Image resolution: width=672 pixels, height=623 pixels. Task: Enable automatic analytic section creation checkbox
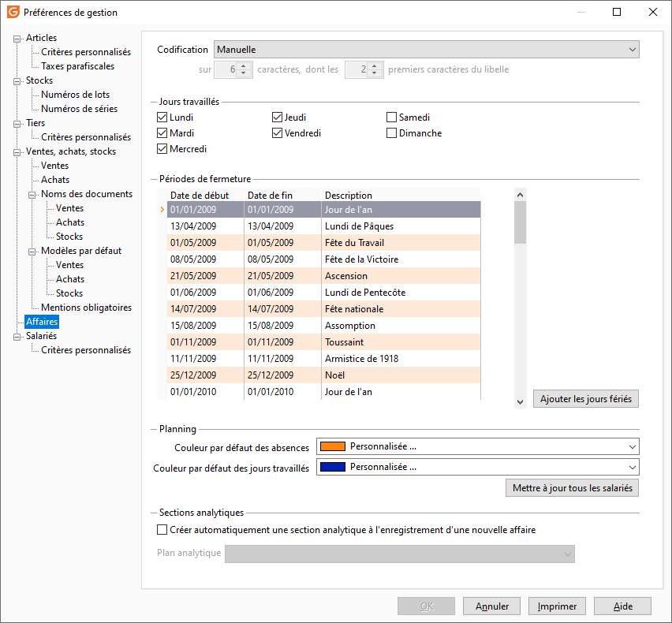(x=162, y=530)
